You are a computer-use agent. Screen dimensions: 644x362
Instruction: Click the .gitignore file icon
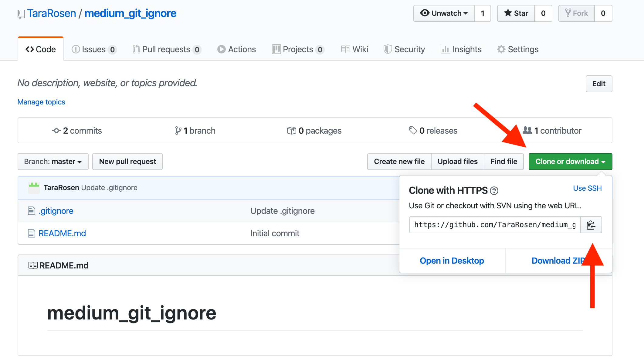pos(32,211)
